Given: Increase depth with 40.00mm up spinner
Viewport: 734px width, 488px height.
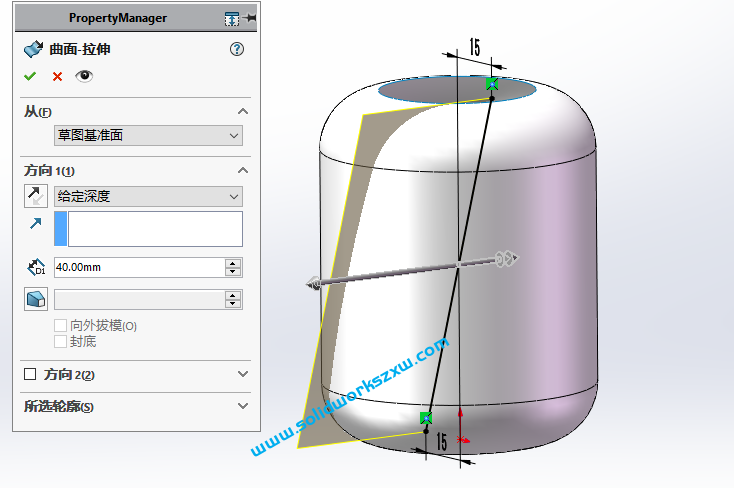Looking at the screenshot, I should pos(233,263).
